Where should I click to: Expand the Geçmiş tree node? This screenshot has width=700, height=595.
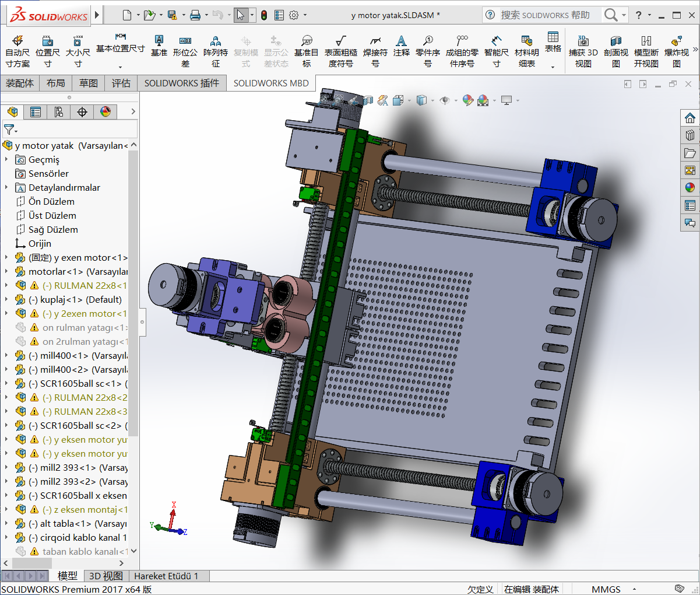[6, 159]
